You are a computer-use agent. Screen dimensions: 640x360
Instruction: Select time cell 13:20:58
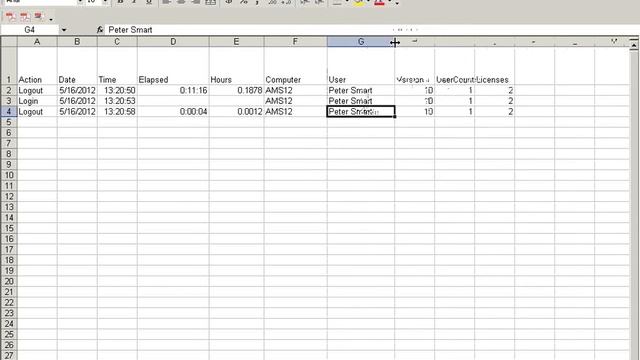(117, 111)
